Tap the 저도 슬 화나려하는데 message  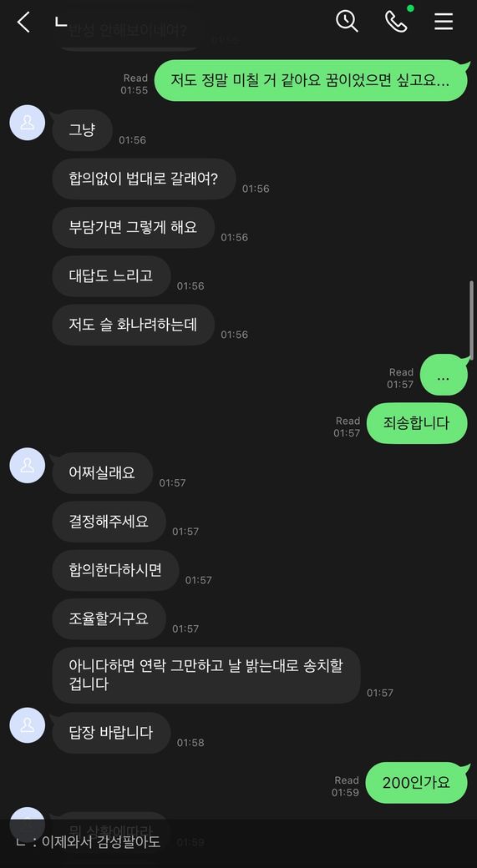[133, 325]
